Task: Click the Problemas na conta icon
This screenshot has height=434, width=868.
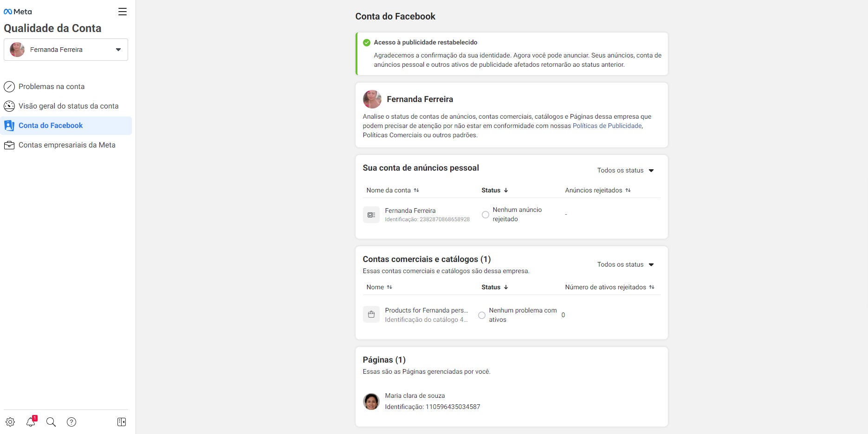Action: click(x=9, y=87)
